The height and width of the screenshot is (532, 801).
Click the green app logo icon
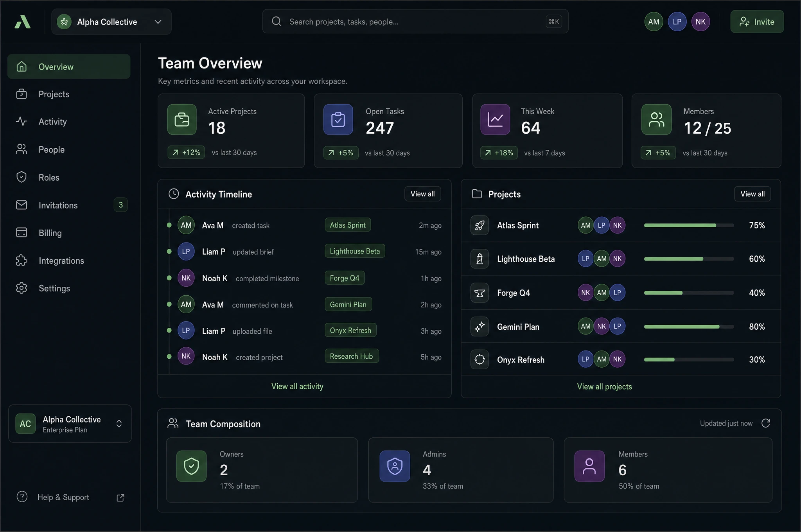click(22, 22)
